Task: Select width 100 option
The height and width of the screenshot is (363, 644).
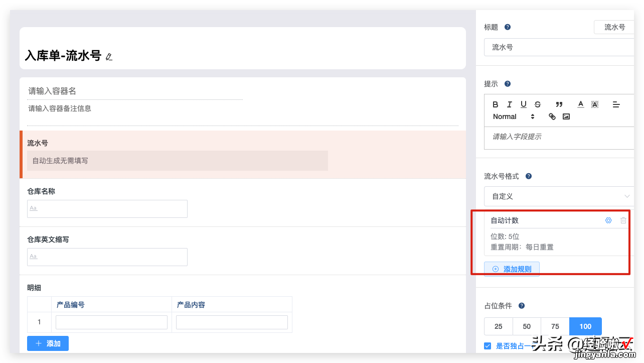Action: (x=585, y=326)
